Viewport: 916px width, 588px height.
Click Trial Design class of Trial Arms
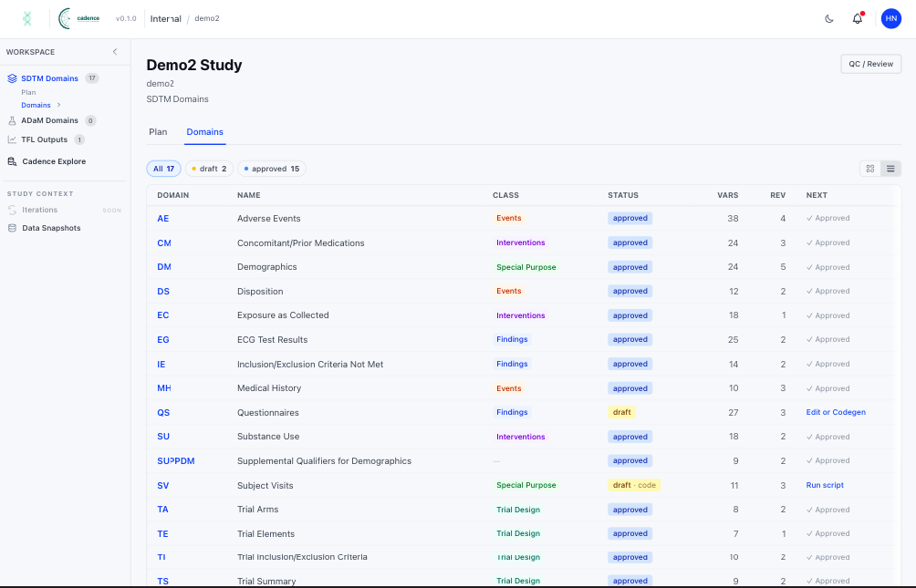tap(518, 510)
